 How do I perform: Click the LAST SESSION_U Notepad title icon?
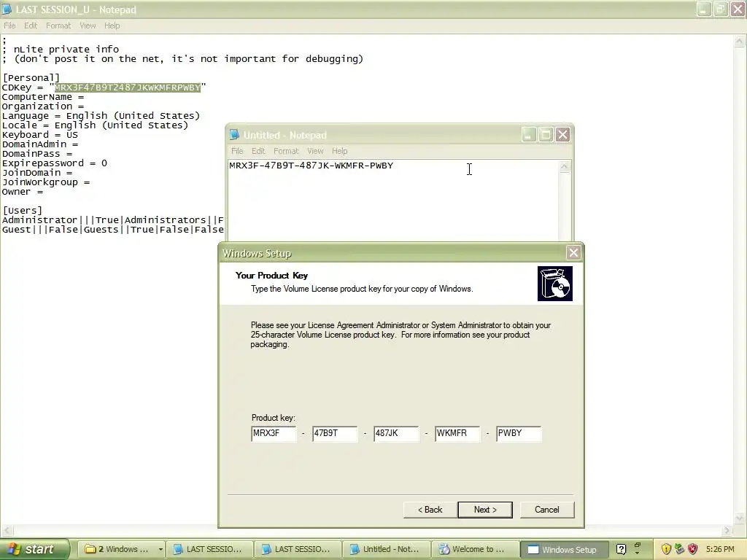[x=7, y=9]
